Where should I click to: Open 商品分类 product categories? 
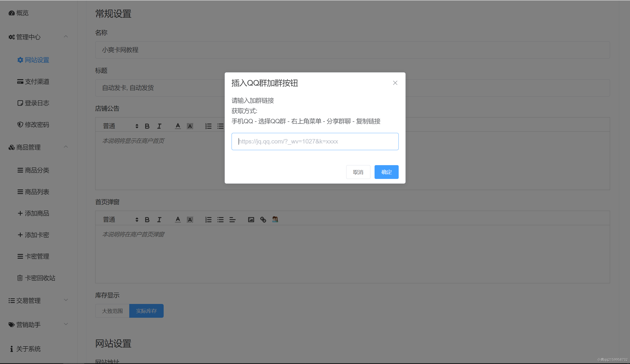(33, 170)
